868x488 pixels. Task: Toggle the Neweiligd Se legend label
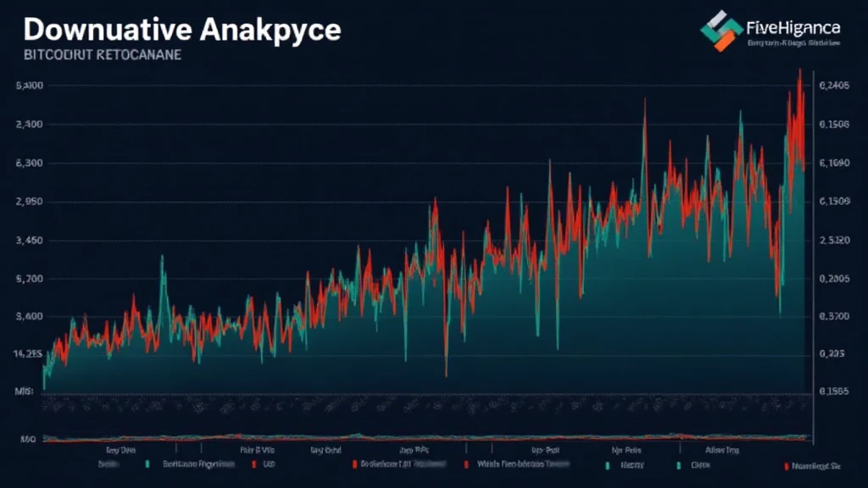(x=815, y=465)
